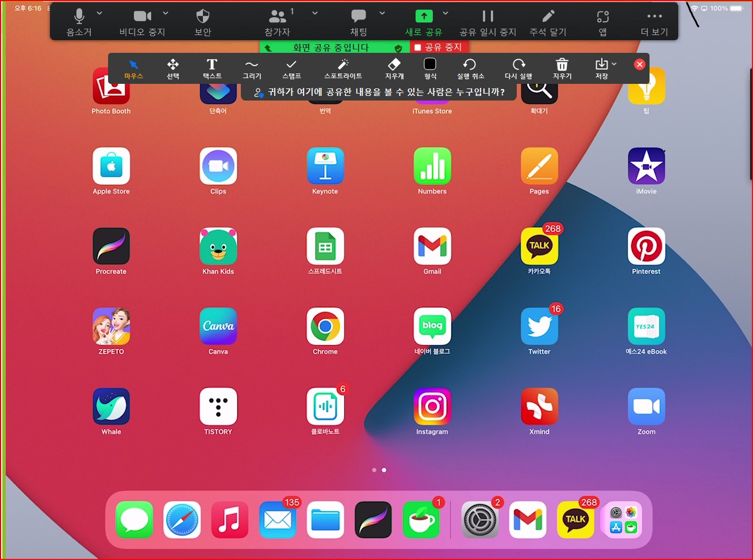This screenshot has height=560, width=753.
Task: Expand the arrow beside 참가자
Action: tap(315, 13)
